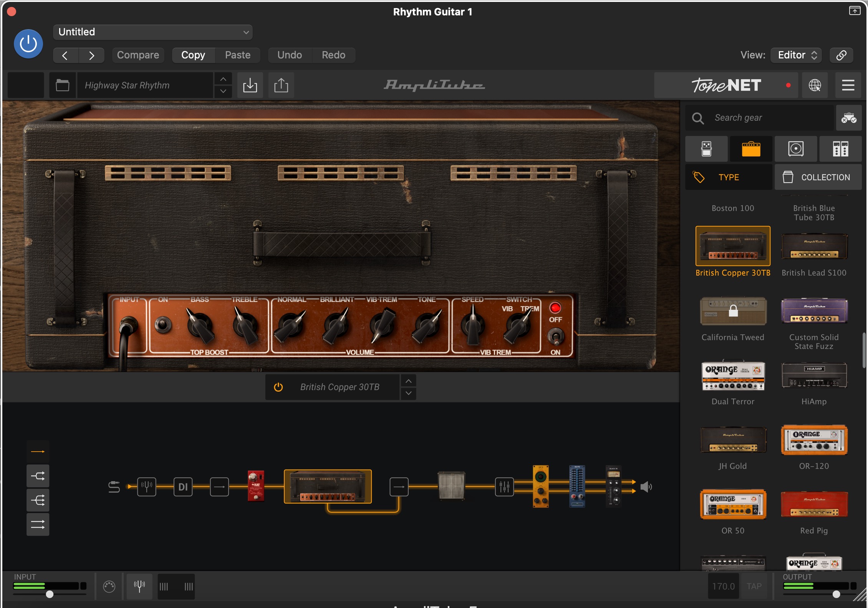The width and height of the screenshot is (868, 608).
Task: Adjust the INPUT level slider
Action: [50, 594]
